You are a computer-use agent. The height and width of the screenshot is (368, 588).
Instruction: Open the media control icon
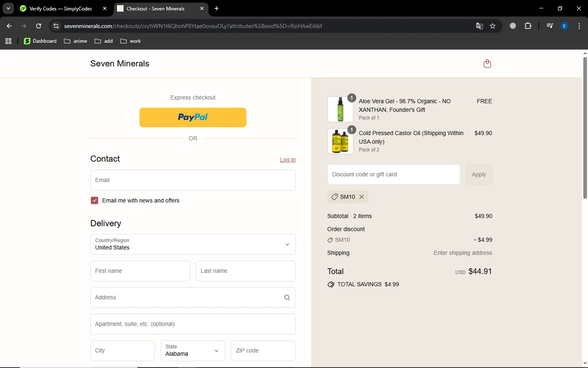tap(550, 26)
